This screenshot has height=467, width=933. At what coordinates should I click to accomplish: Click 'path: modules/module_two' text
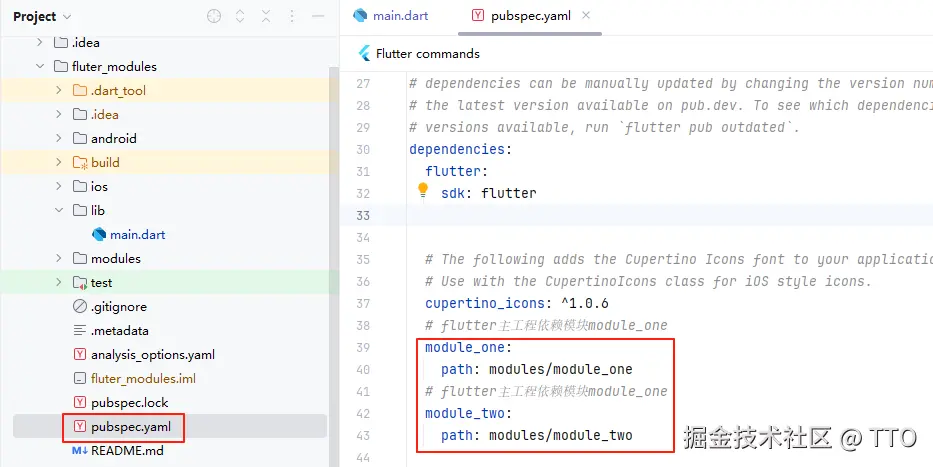[x=537, y=435]
